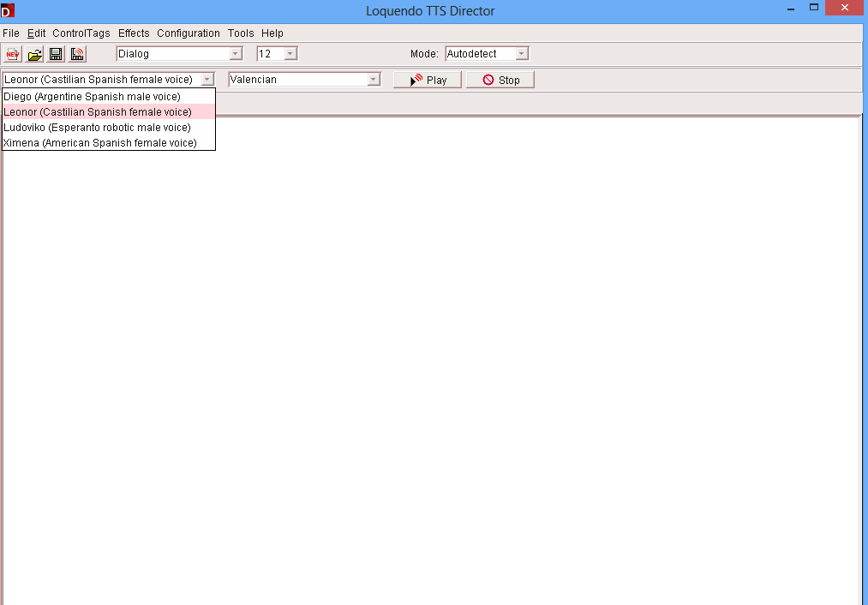The height and width of the screenshot is (605, 868).
Task: Select Ximena American Spanish female voice
Action: click(109, 143)
